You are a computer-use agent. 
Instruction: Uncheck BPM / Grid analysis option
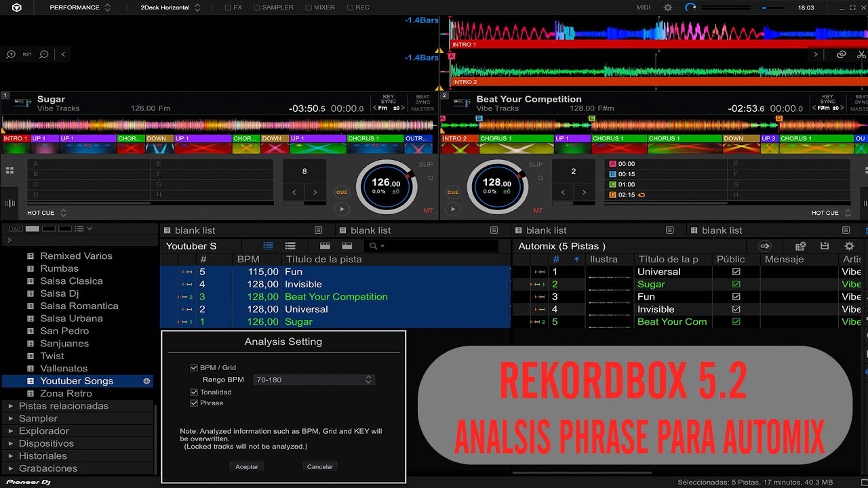(194, 368)
